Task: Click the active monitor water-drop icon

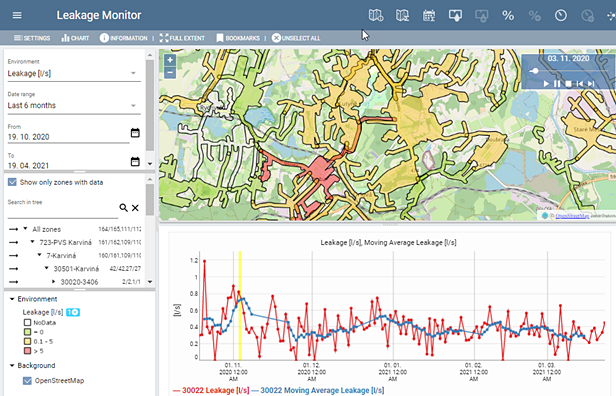Action: [x=455, y=16]
